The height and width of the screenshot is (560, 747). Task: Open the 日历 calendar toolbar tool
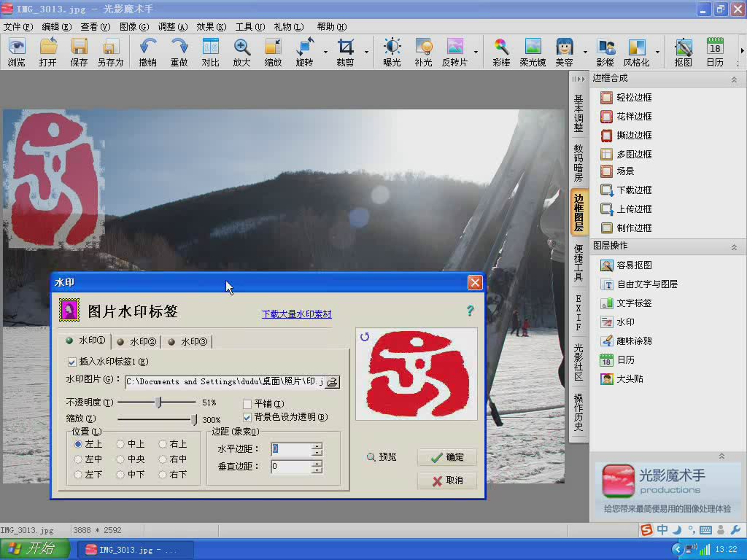(715, 52)
